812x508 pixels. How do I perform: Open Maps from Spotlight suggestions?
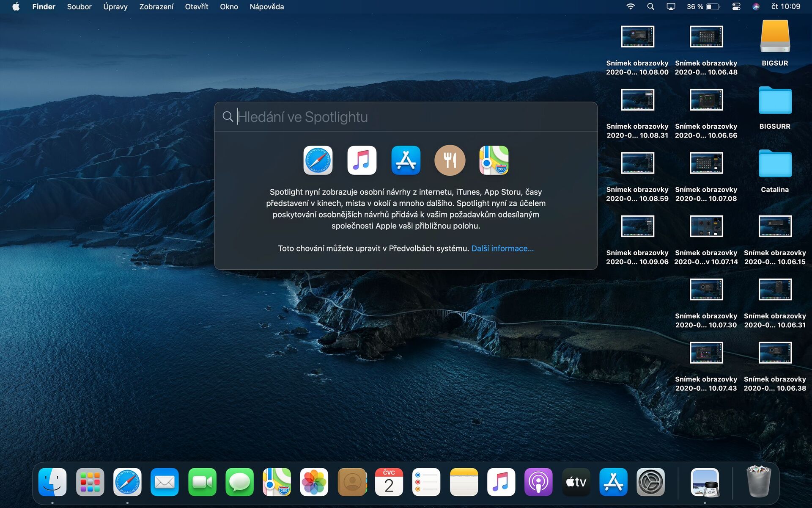[494, 160]
